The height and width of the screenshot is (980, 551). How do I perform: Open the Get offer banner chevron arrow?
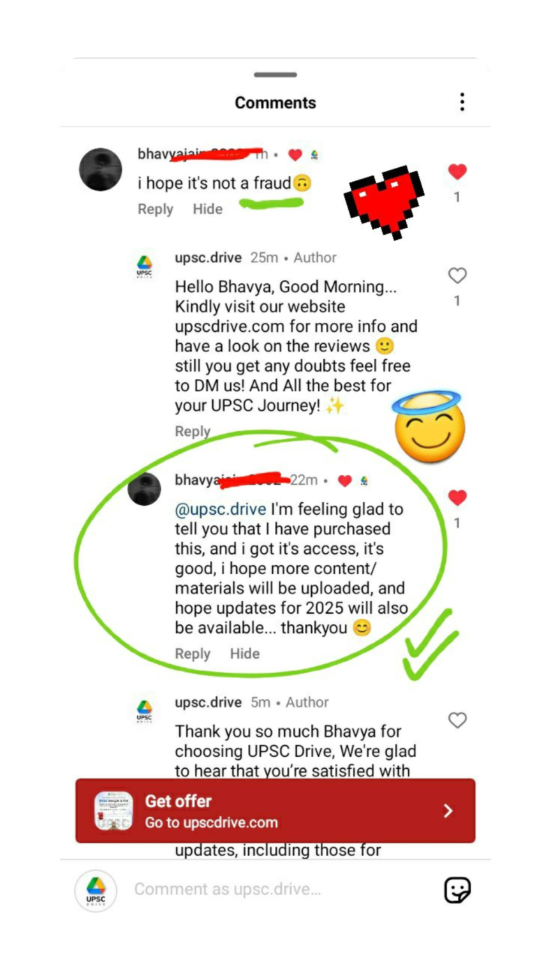click(448, 811)
